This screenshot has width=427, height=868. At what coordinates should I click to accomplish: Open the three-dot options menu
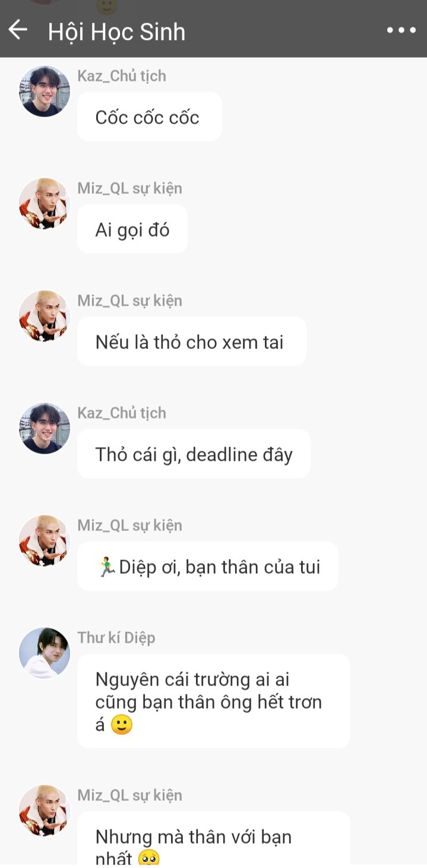point(401,30)
